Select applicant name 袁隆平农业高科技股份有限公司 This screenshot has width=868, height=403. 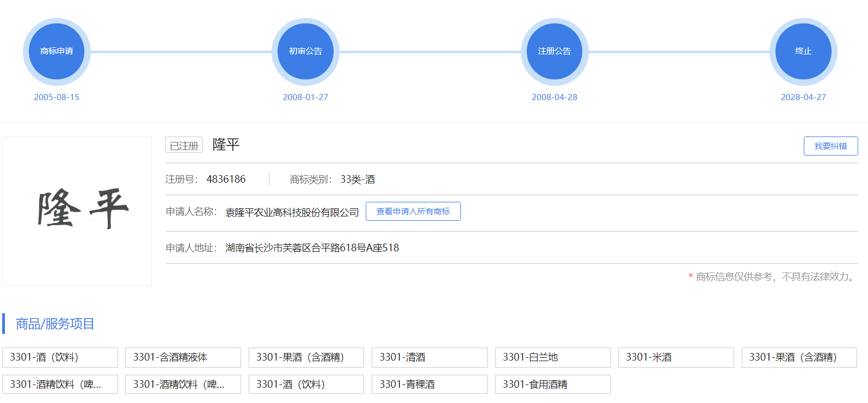click(x=292, y=212)
